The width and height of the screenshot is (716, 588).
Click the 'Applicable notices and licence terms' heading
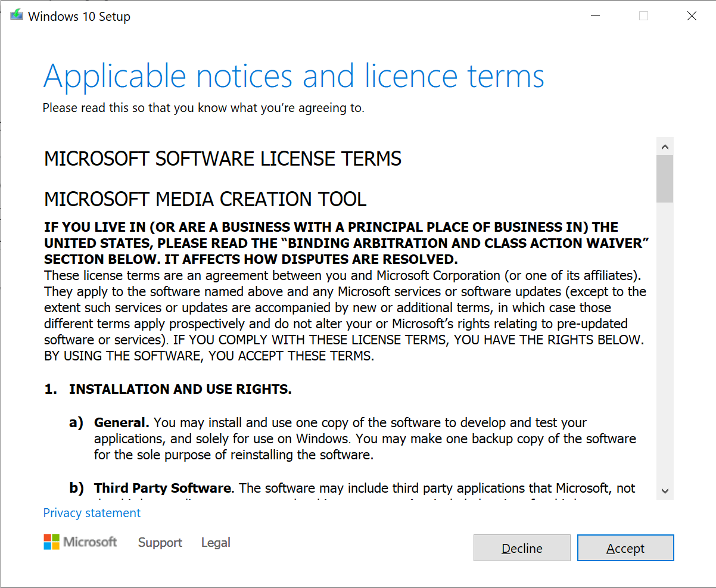pyautogui.click(x=294, y=76)
